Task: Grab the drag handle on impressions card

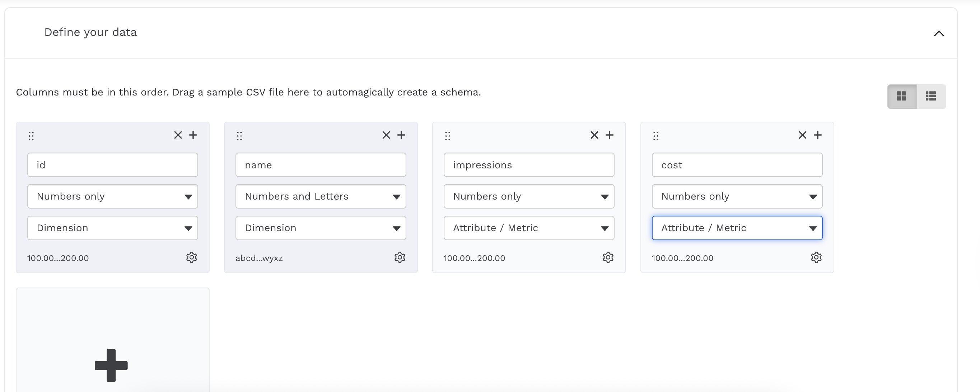Action: click(x=447, y=136)
